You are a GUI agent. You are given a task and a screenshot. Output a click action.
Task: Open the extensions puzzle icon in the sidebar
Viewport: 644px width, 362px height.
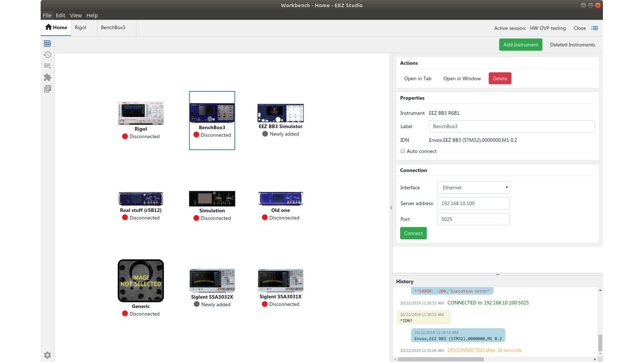tap(47, 77)
